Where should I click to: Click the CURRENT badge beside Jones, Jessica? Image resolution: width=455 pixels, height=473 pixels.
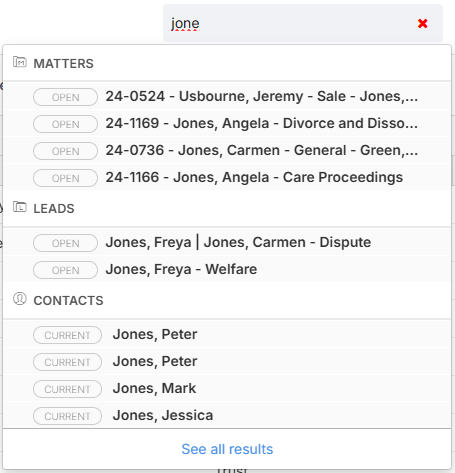[67, 416]
